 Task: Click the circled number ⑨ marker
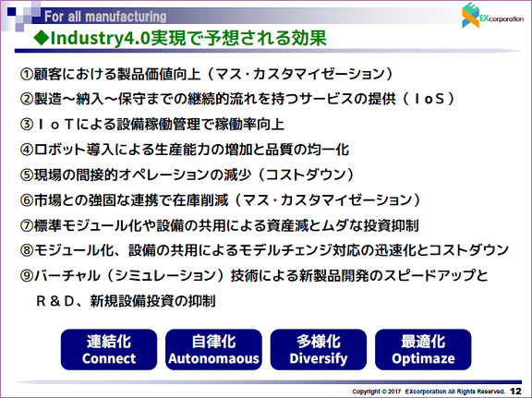[x=27, y=276]
